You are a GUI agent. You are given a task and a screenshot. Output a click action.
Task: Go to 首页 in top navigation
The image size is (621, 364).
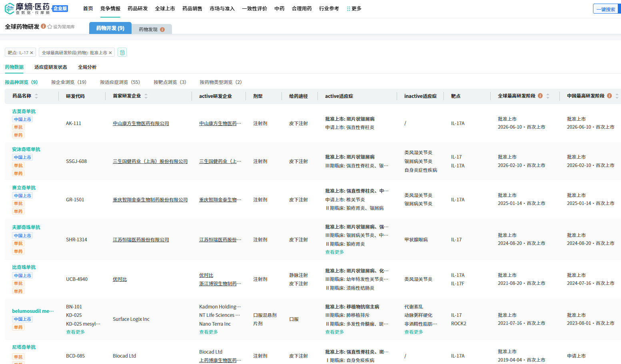pos(88,8)
